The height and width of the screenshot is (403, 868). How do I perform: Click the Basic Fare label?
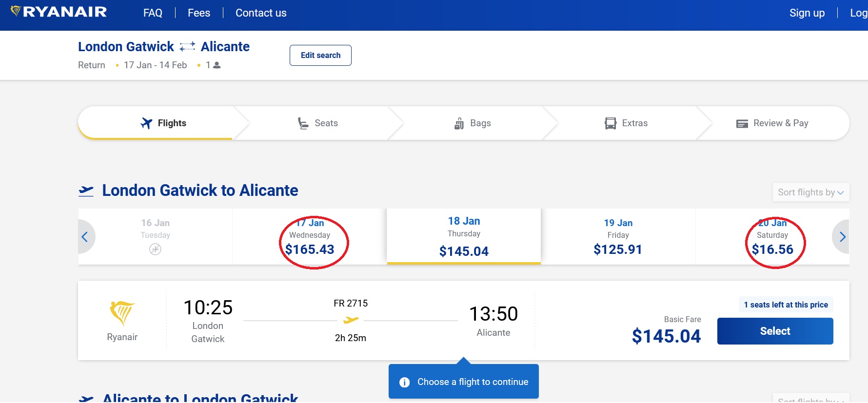682,320
